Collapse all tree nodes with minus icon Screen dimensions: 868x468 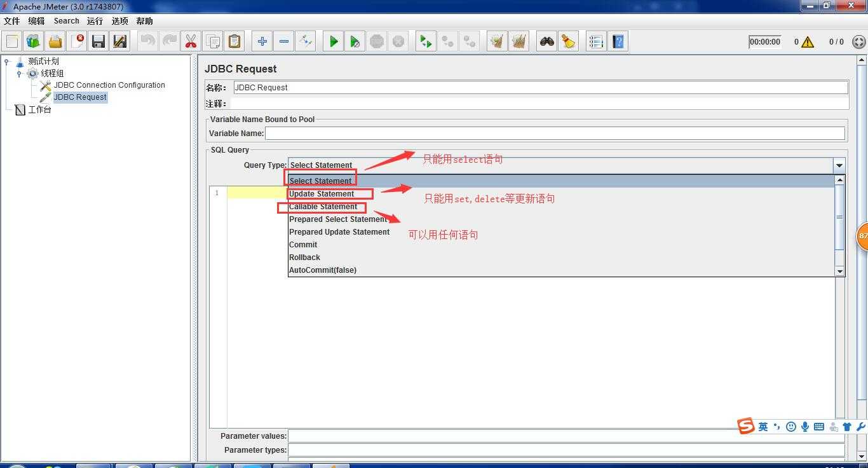pyautogui.click(x=283, y=42)
